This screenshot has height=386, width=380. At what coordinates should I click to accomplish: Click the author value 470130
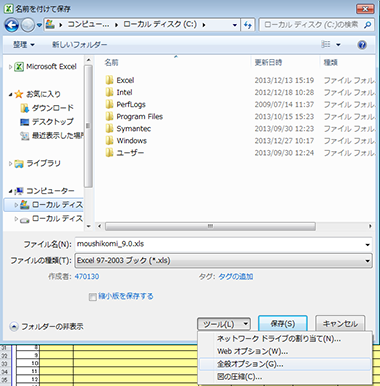(x=87, y=276)
